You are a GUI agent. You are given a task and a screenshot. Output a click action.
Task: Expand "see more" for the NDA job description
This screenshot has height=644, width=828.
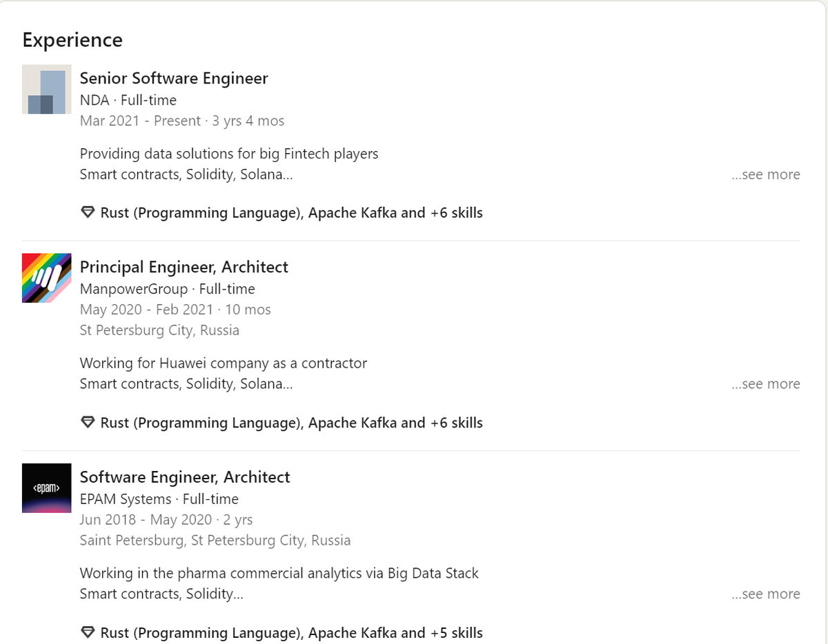pos(765,174)
